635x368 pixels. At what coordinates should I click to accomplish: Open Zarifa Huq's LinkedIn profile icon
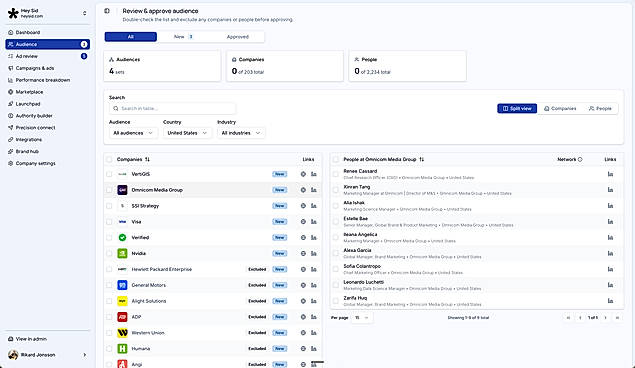pyautogui.click(x=610, y=301)
